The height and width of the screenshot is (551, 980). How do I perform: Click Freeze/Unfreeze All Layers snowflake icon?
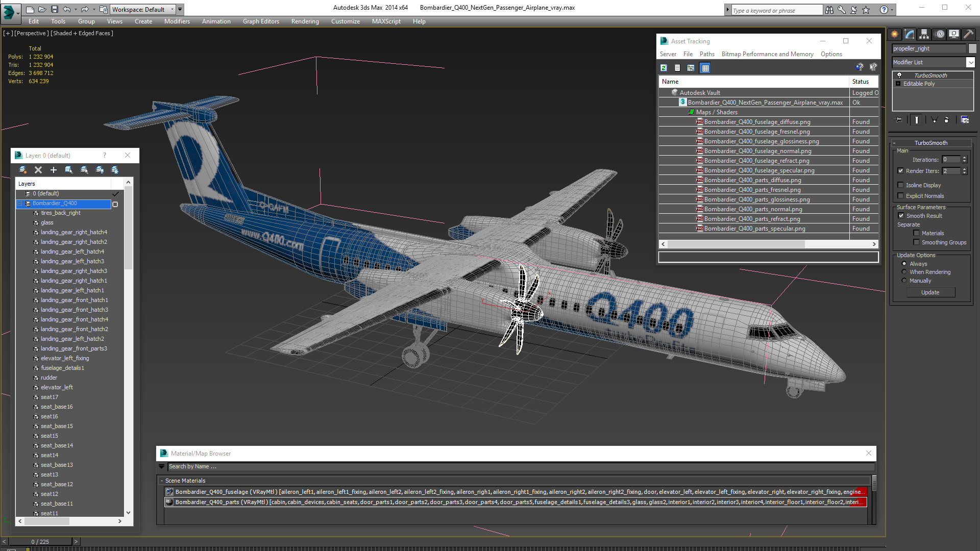(x=114, y=170)
